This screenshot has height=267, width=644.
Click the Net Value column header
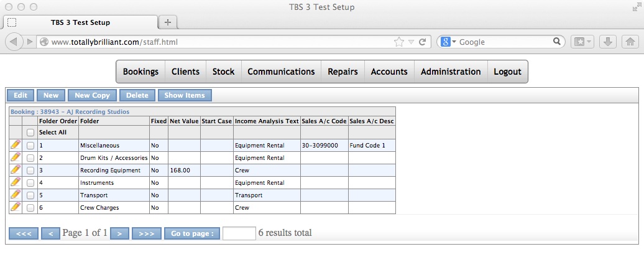tap(185, 121)
